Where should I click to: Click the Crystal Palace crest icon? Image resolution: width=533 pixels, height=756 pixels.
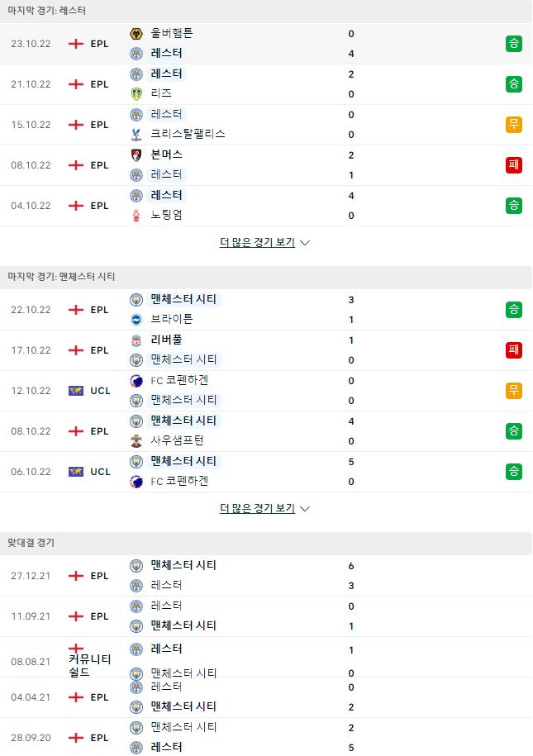coord(136,134)
